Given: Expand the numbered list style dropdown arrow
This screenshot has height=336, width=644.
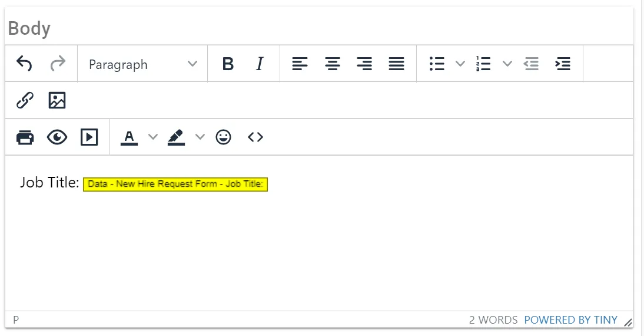Looking at the screenshot, I should point(507,64).
